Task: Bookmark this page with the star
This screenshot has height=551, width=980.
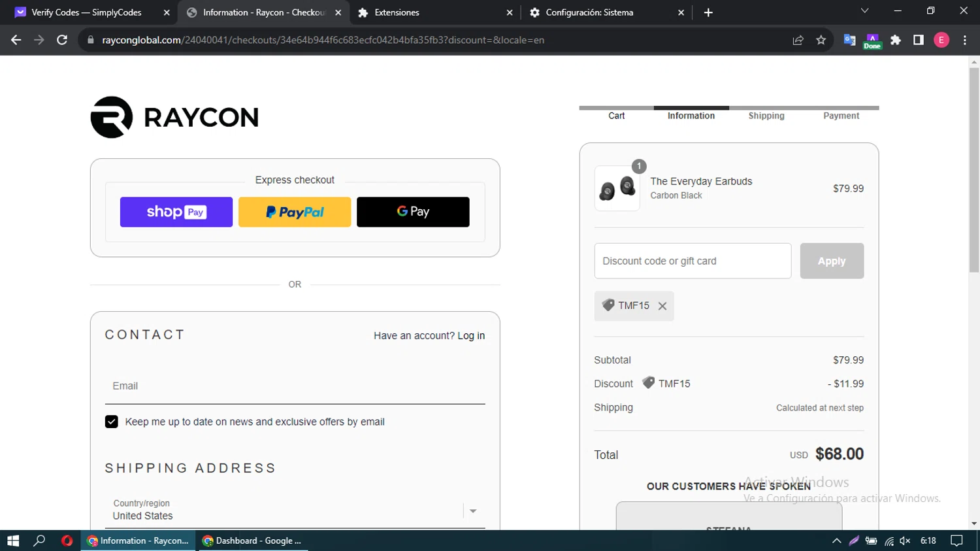Action: (x=821, y=40)
